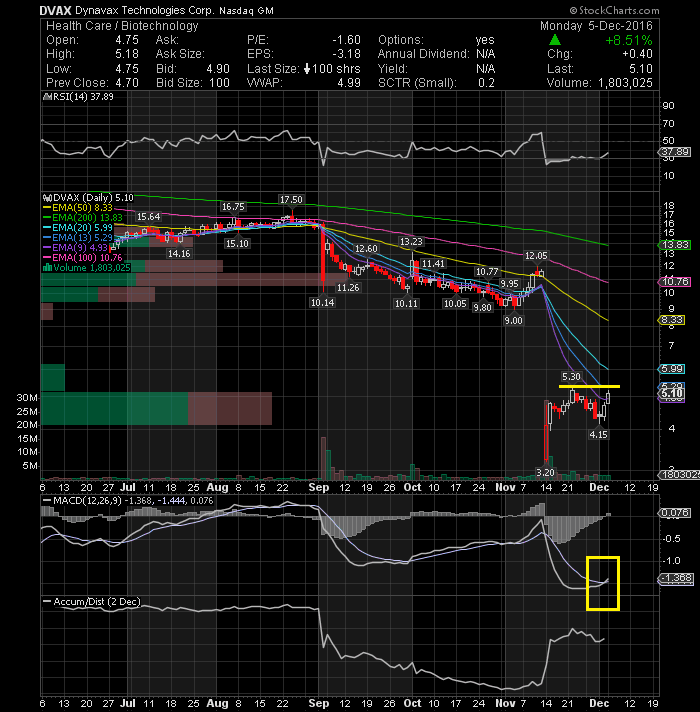Viewport: 700px width, 712px height.
Task: Click the 13.23 price label
Action: tap(411, 242)
